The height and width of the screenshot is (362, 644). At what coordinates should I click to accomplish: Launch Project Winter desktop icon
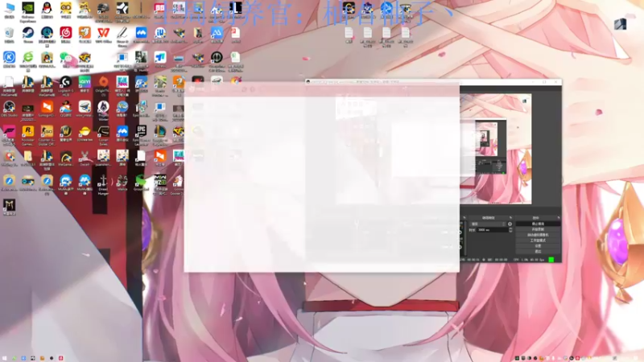104,110
